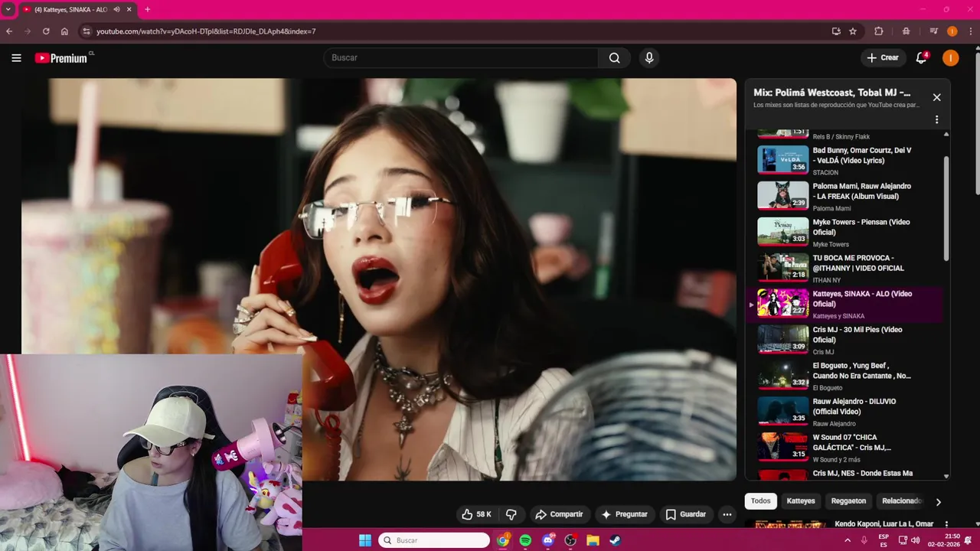980x551 pixels.
Task: Play Bad Bunny VeLDÁ playlist thumbnail
Action: (782, 160)
